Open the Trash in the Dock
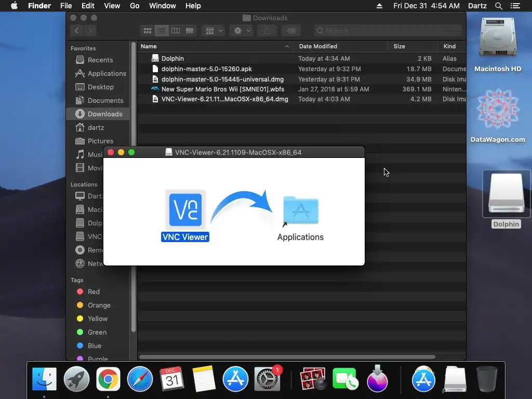Viewport: 532px width, 399px height. point(487,379)
